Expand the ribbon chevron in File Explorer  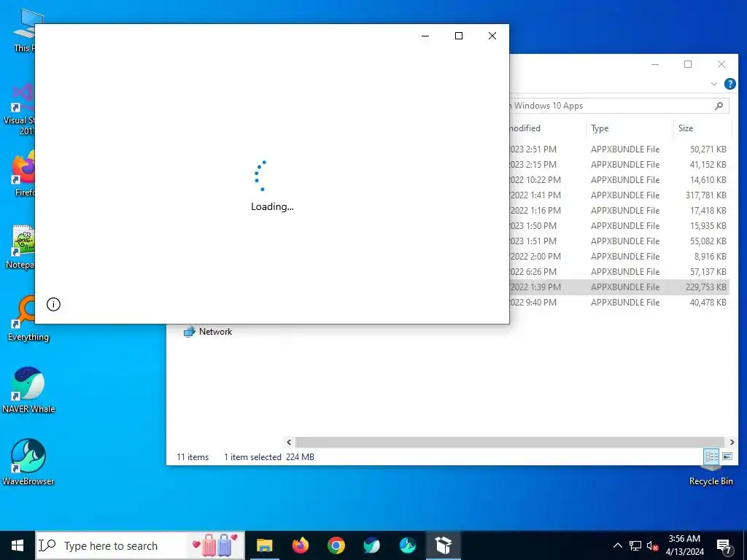click(713, 84)
